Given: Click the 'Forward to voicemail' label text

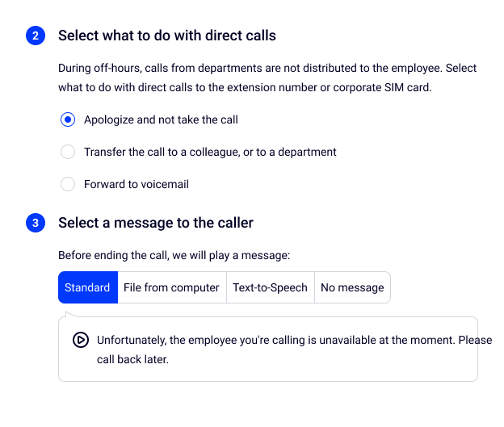Looking at the screenshot, I should [136, 185].
